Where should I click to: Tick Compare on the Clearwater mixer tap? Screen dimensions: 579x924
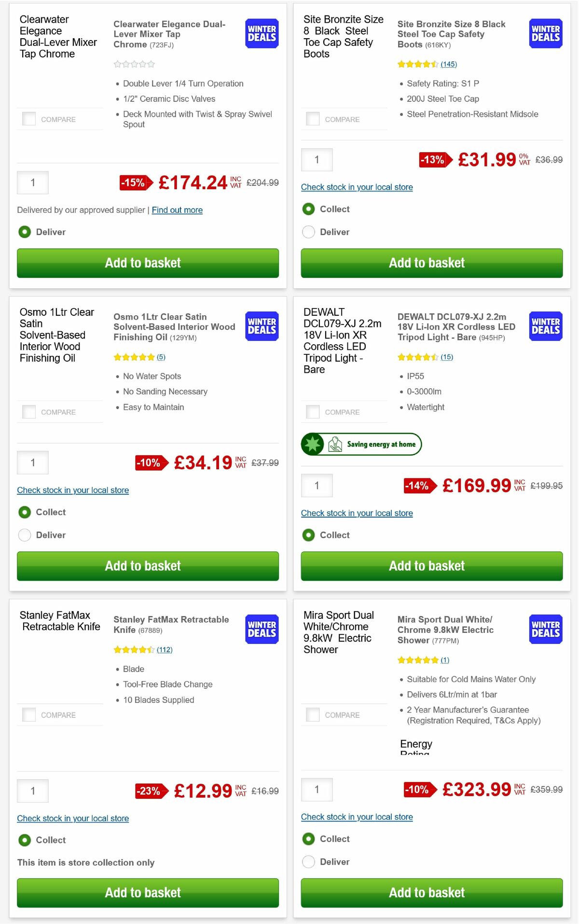[29, 118]
